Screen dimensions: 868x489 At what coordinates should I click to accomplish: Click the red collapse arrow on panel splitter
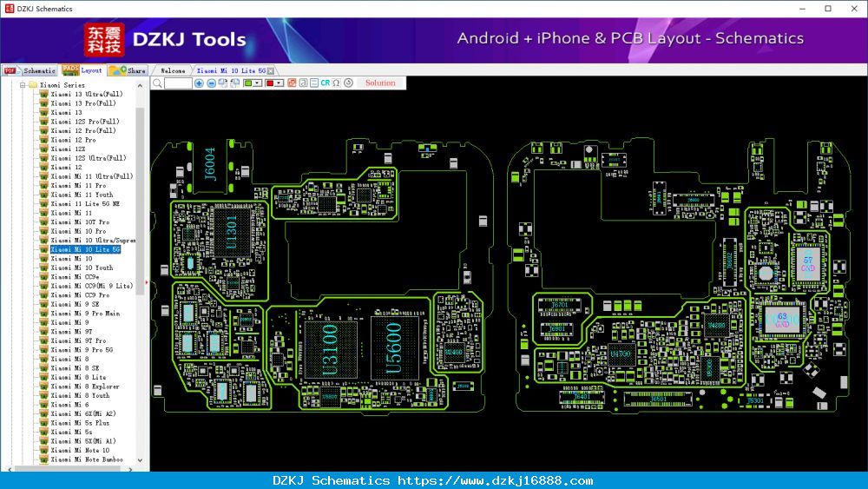coord(147,282)
